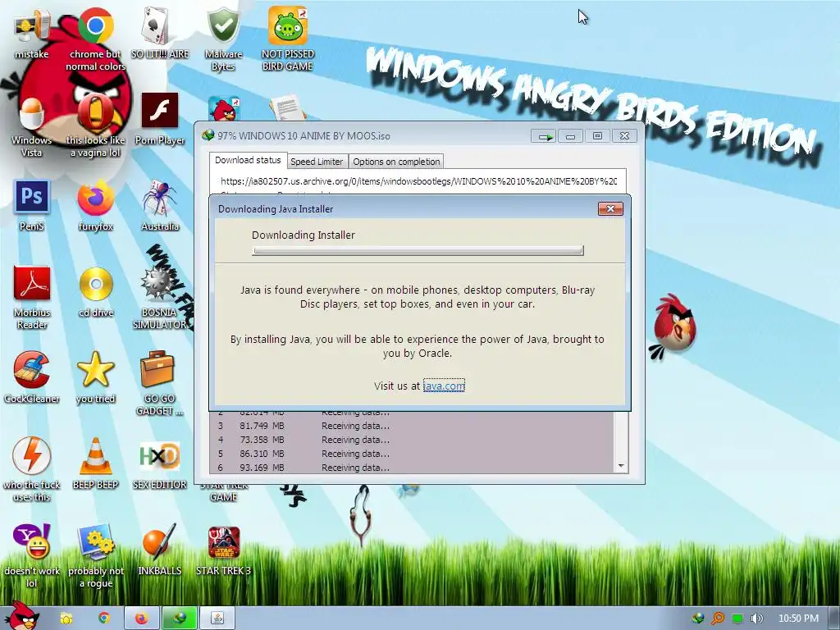Click the java.com link

pyautogui.click(x=444, y=386)
